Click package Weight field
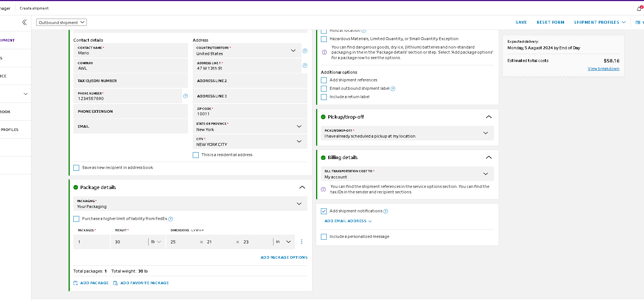Image resolution: width=644 pixels, height=301 pixels. pyautogui.click(x=129, y=242)
